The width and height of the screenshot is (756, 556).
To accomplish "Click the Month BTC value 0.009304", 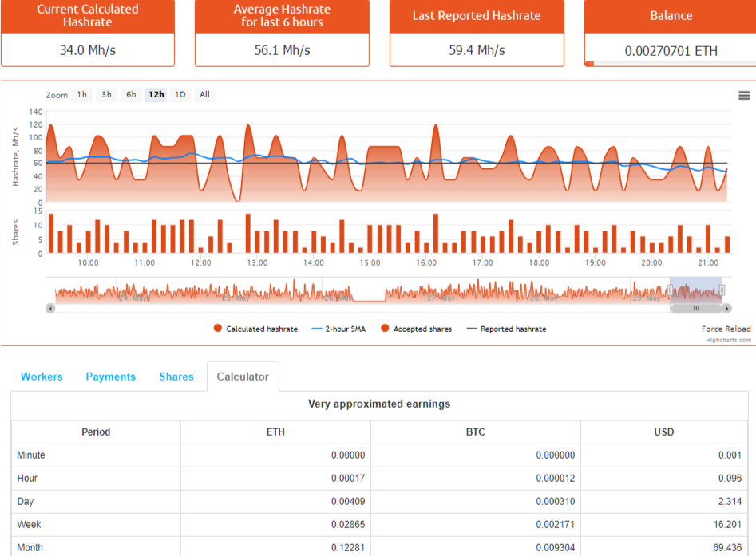I will click(556, 547).
